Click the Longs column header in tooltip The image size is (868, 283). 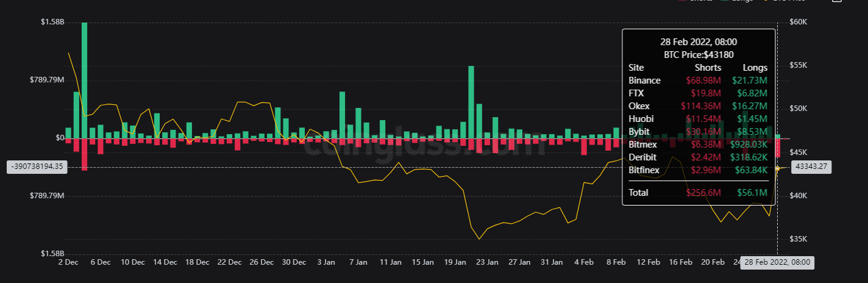point(755,68)
